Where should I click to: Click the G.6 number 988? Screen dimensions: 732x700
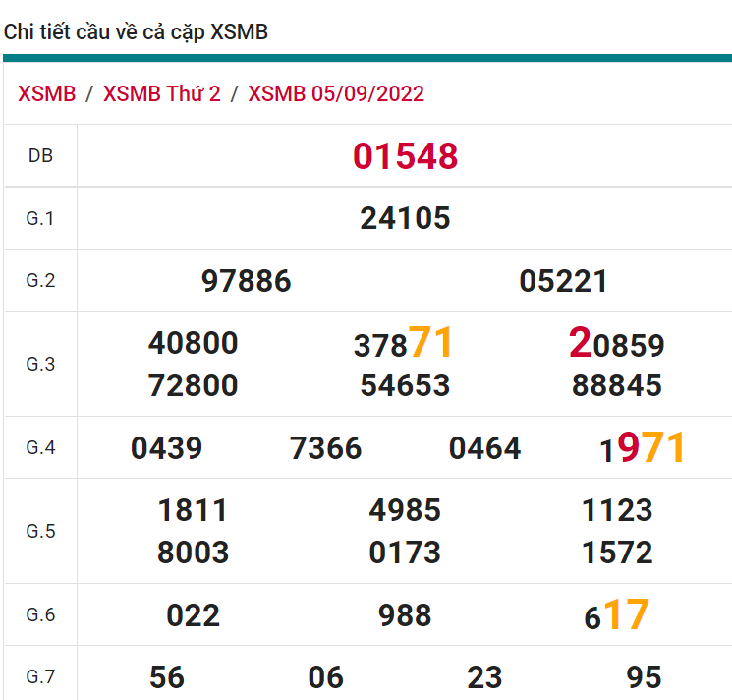pyautogui.click(x=405, y=615)
